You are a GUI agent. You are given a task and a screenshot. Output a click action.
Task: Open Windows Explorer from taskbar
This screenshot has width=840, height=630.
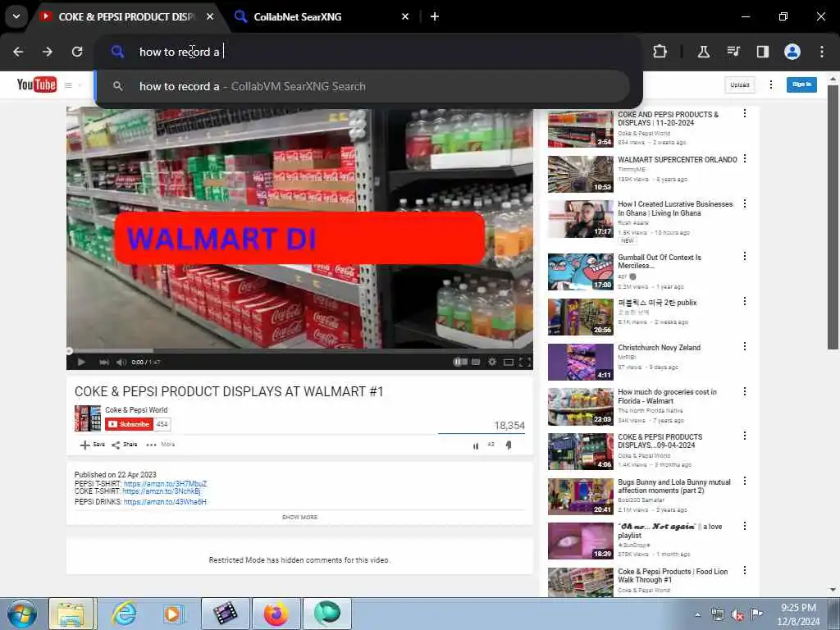(x=71, y=614)
